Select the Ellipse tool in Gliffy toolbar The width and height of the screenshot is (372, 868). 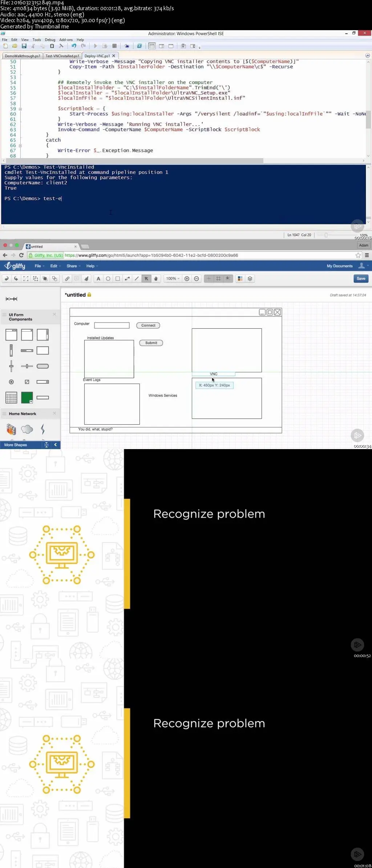click(x=108, y=279)
